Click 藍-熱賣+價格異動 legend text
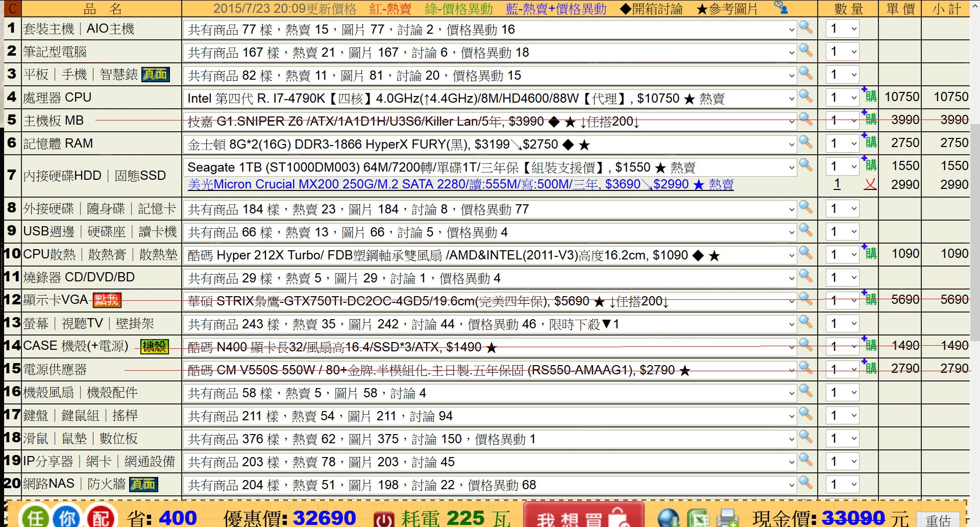Screen dimensions: 980x527 pos(556,9)
